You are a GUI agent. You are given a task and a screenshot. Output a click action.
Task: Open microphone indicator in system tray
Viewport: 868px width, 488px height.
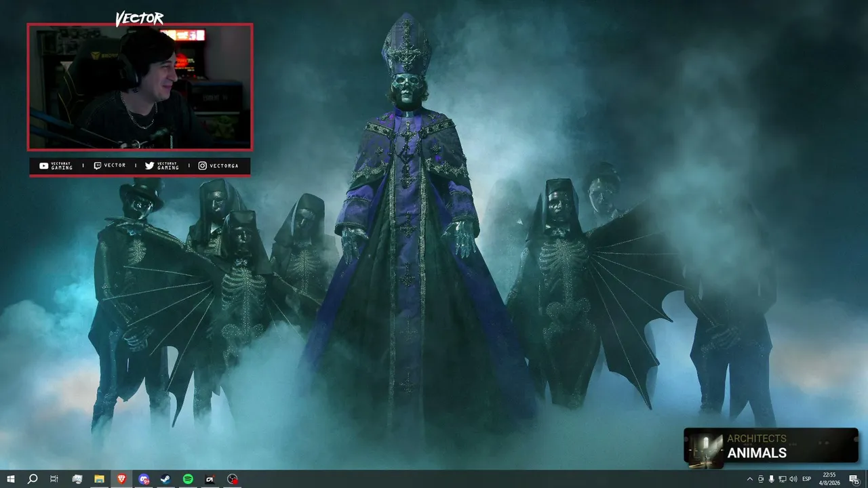pos(771,479)
